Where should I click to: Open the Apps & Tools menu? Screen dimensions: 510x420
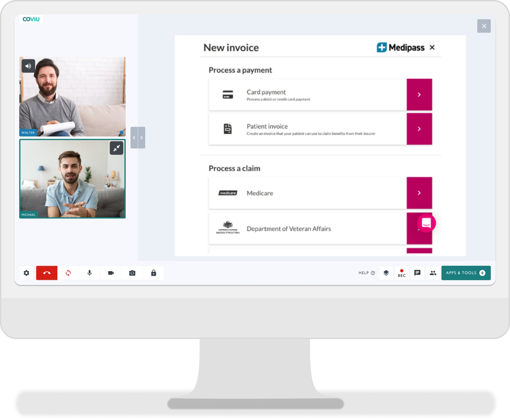point(466,273)
